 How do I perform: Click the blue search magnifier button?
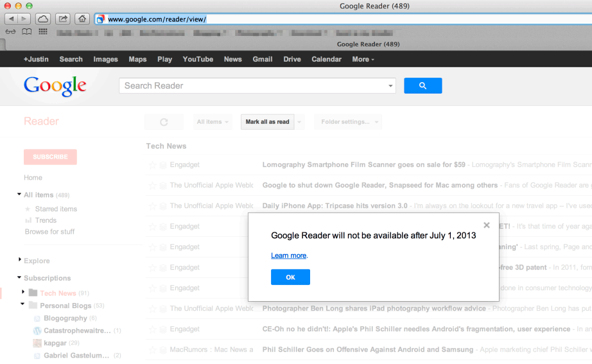pos(423,86)
